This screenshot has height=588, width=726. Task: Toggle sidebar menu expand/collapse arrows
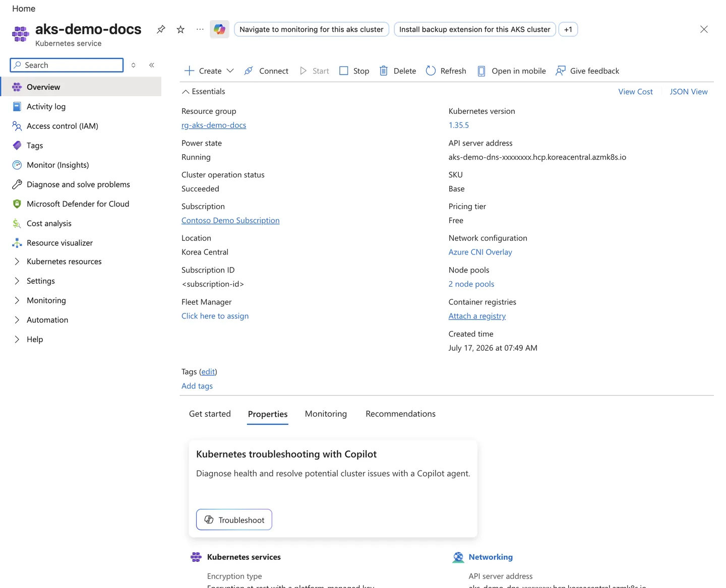pos(134,65)
